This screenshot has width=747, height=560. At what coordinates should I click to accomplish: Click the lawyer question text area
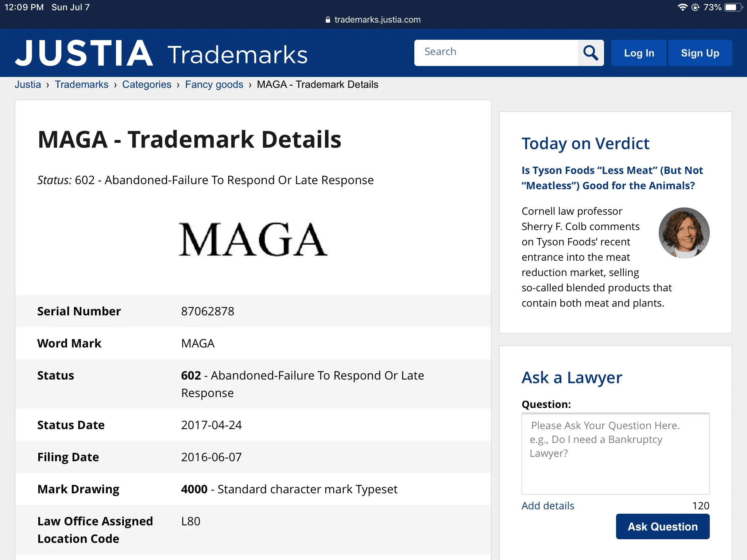click(615, 454)
